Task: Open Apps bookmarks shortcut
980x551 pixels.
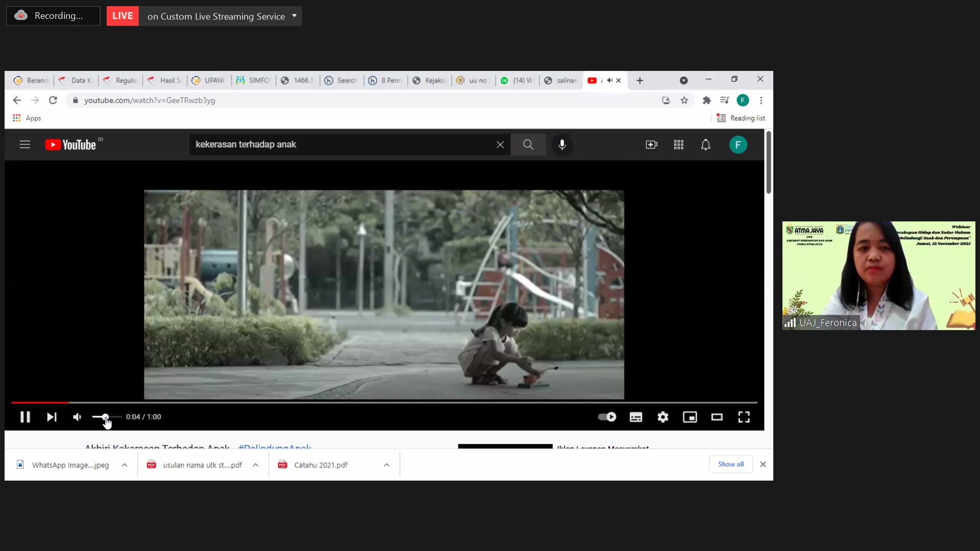Action: (27, 118)
